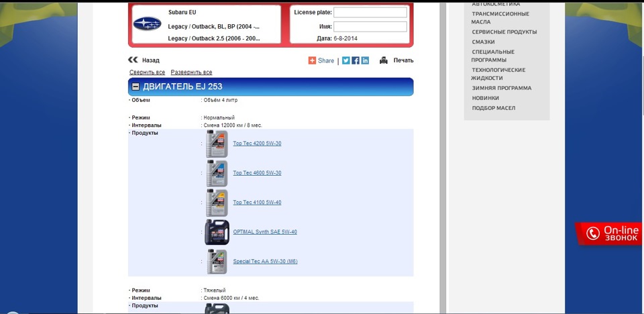Collapse the ДВИГАТЕЛЬ EJ 253 section
The width and height of the screenshot is (644, 314).
pos(135,87)
